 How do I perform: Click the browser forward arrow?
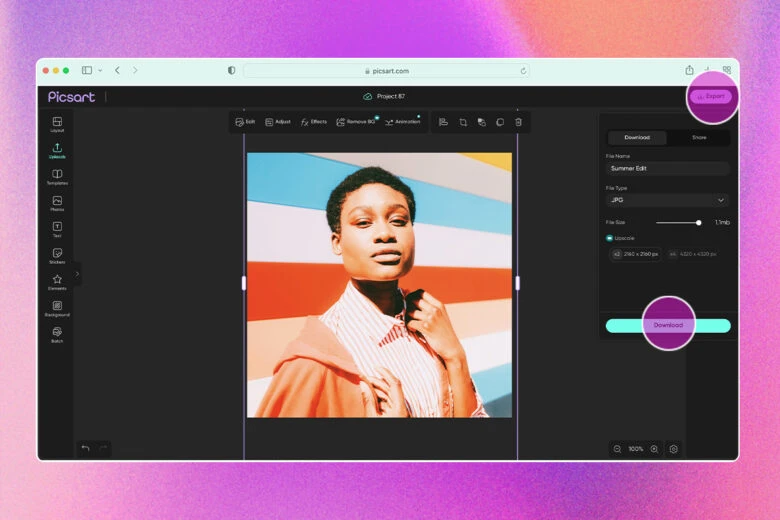click(x=135, y=71)
